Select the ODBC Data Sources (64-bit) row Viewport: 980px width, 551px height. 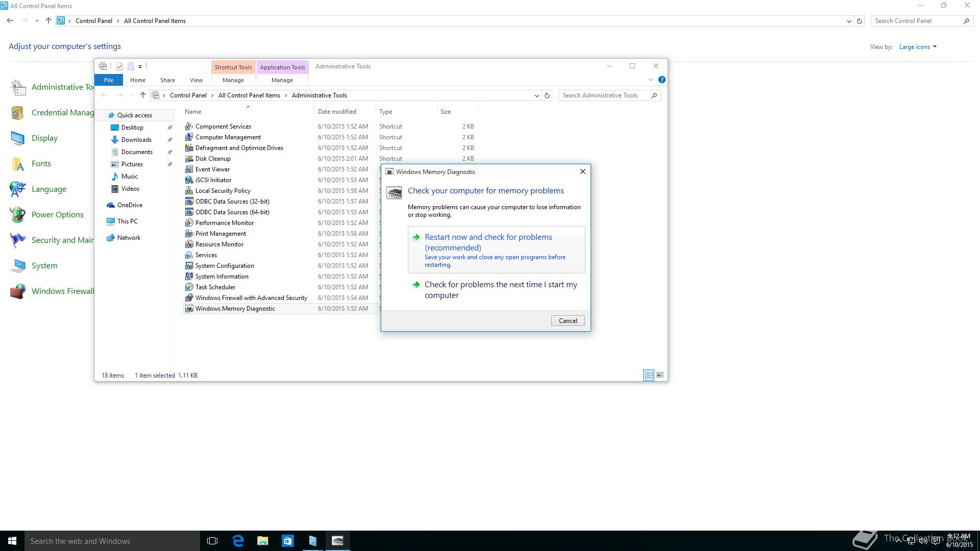pyautogui.click(x=282, y=212)
